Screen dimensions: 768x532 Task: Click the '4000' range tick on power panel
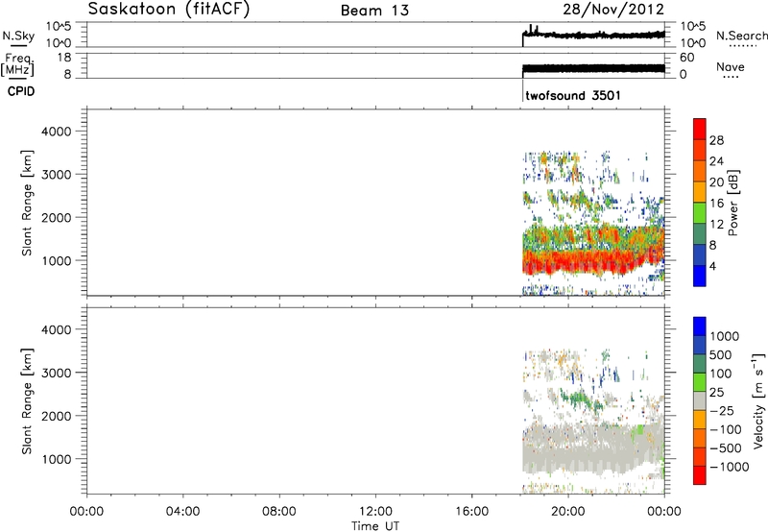tap(57, 132)
